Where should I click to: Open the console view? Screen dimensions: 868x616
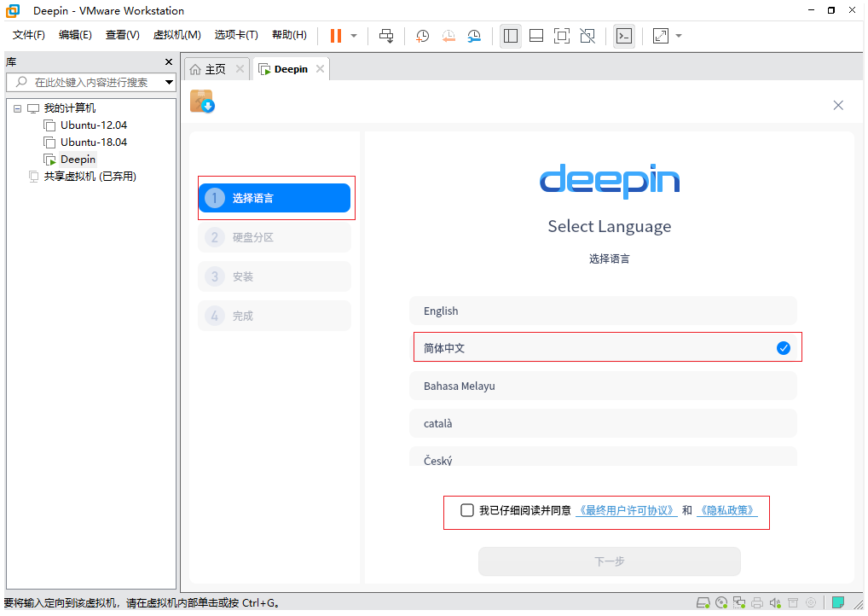(624, 36)
